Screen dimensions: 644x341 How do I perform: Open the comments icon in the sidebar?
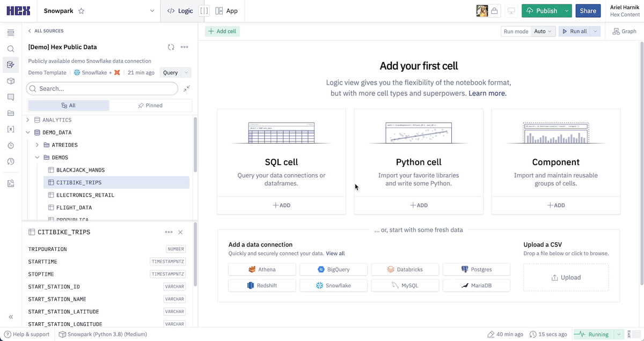click(x=11, y=97)
